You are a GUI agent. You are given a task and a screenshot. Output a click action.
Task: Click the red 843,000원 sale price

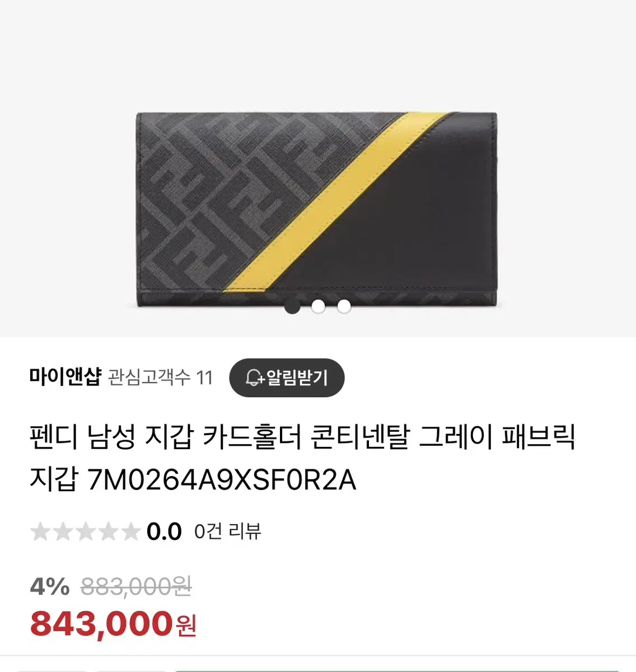click(x=113, y=624)
